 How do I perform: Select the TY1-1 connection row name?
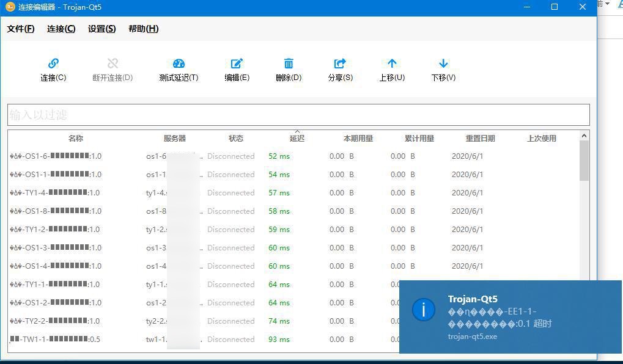[55, 284]
